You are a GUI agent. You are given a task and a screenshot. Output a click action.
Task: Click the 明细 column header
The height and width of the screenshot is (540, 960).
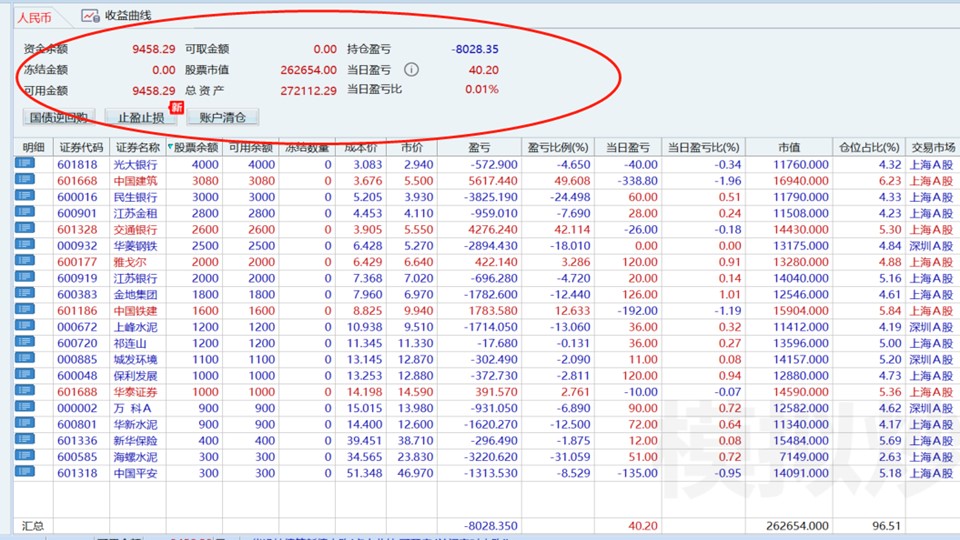click(33, 148)
